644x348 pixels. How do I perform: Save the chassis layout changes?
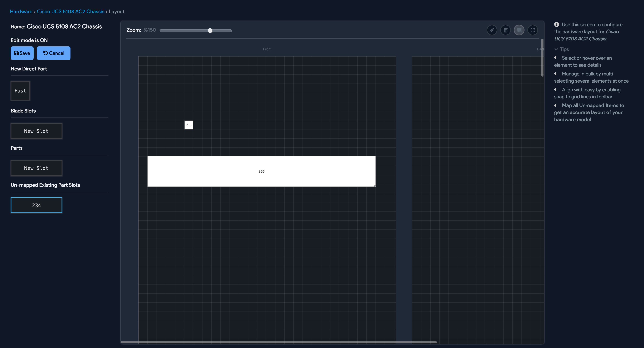(x=22, y=53)
